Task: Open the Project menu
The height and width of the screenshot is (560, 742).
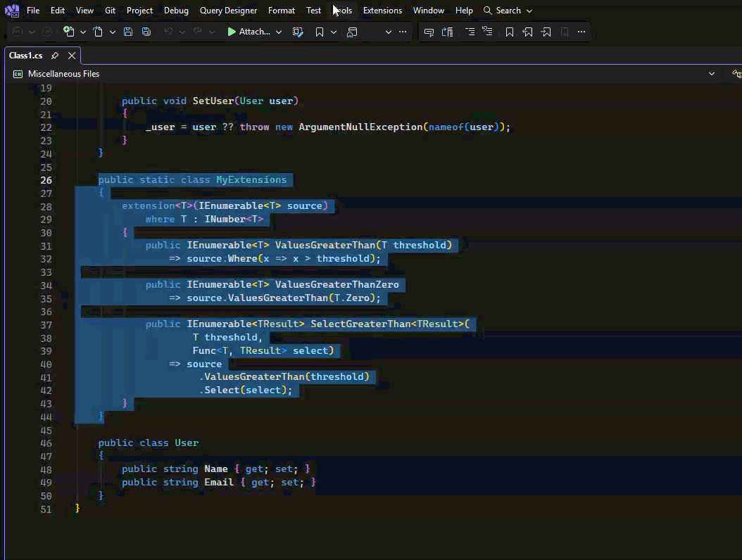Action: 139,11
